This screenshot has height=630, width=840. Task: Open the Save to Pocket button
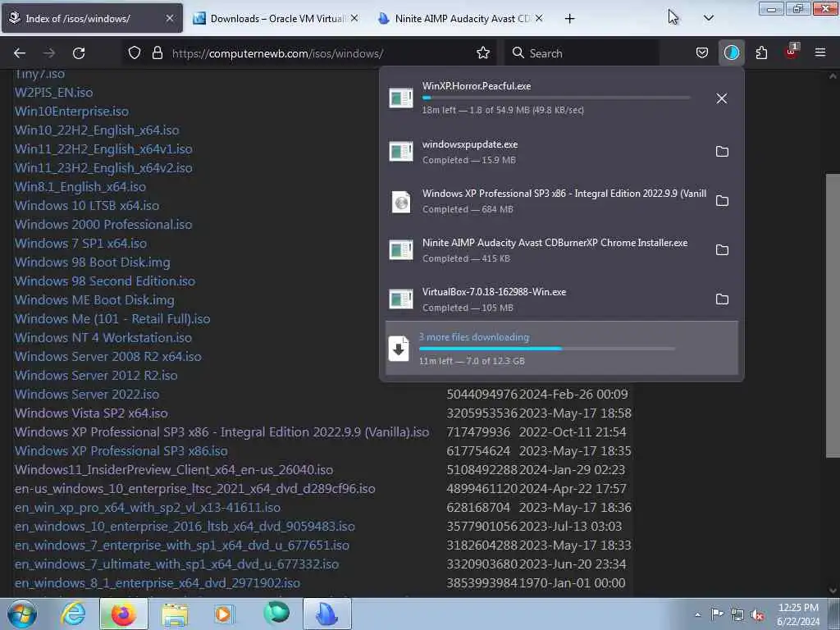(x=702, y=52)
